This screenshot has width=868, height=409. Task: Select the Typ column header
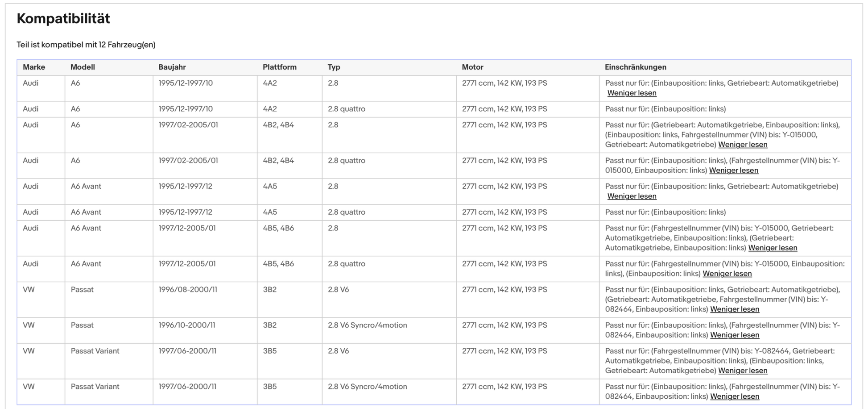pos(334,67)
